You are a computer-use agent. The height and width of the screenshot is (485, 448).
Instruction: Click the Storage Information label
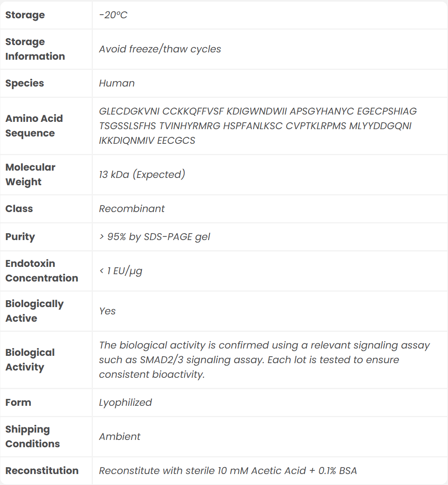point(35,49)
